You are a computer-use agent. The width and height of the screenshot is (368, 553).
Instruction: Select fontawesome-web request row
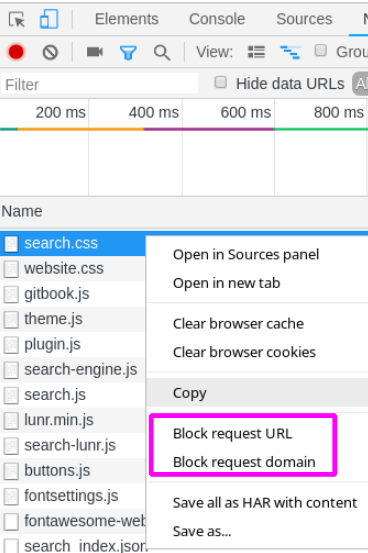[73, 521]
